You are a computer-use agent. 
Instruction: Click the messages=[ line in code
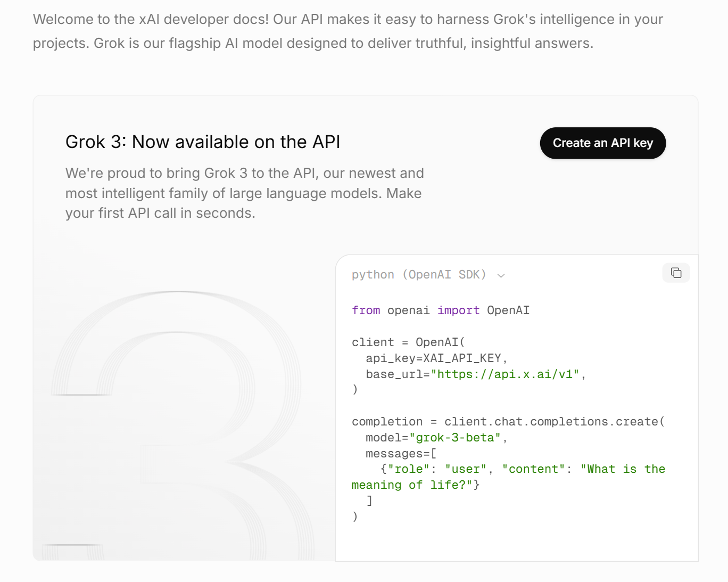[x=401, y=454]
